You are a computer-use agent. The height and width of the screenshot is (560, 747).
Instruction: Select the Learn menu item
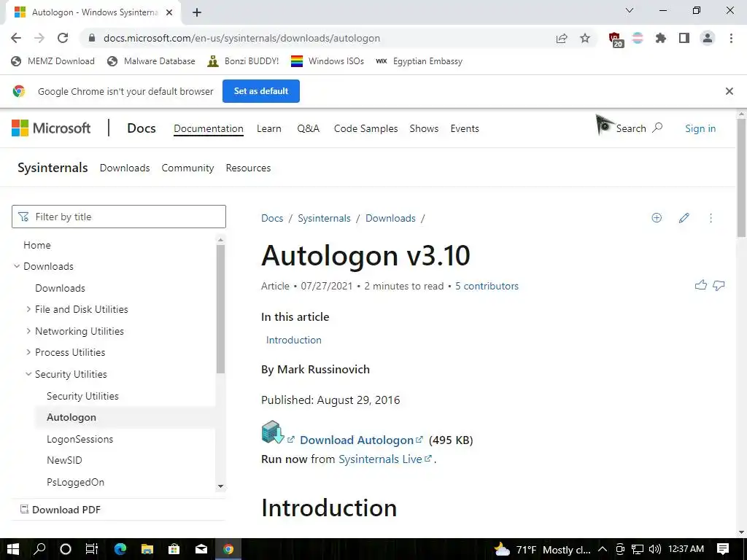268,128
